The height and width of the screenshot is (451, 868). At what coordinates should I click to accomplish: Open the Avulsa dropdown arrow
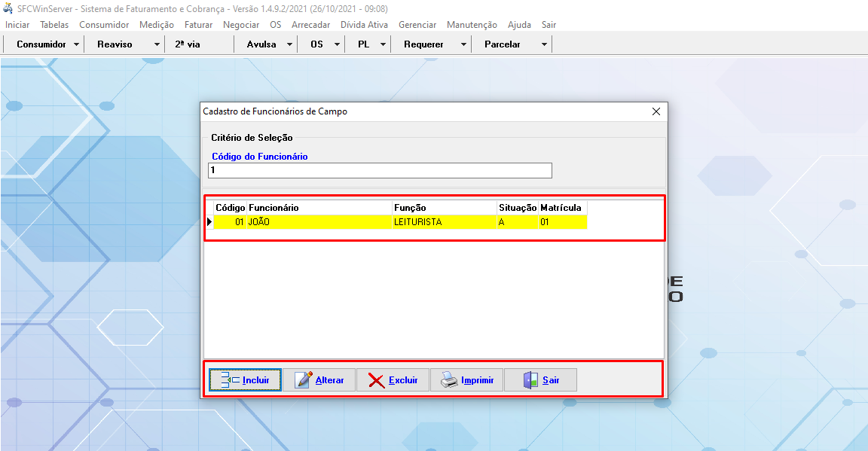click(289, 44)
